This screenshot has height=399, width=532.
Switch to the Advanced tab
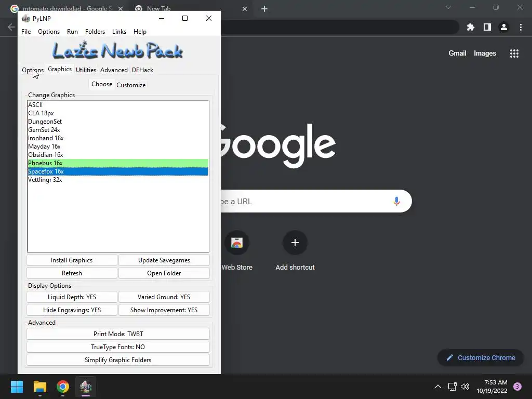pos(114,70)
